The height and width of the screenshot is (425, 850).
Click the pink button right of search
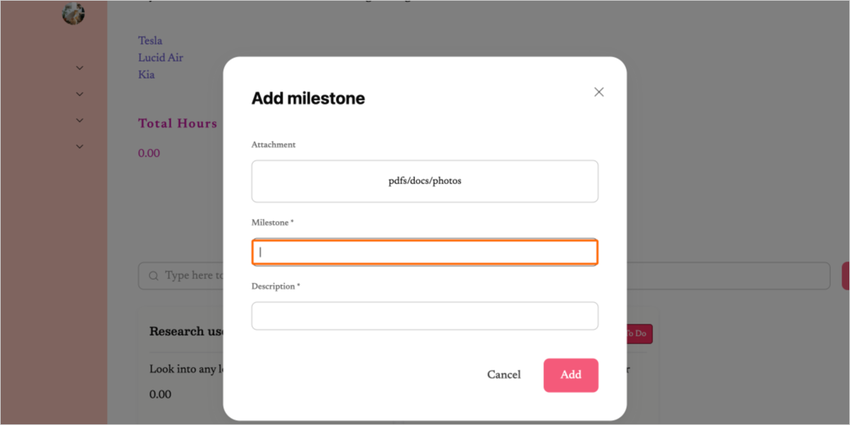(x=845, y=276)
